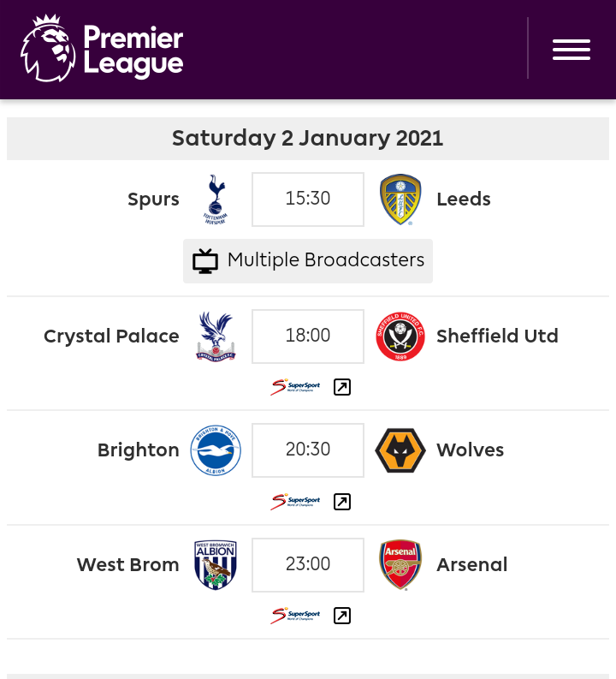
Task: Open external broadcaster link under Crystal Palace match
Action: point(342,387)
